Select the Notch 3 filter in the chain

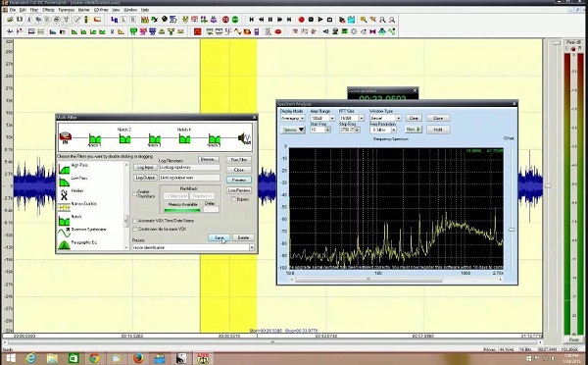click(x=154, y=139)
